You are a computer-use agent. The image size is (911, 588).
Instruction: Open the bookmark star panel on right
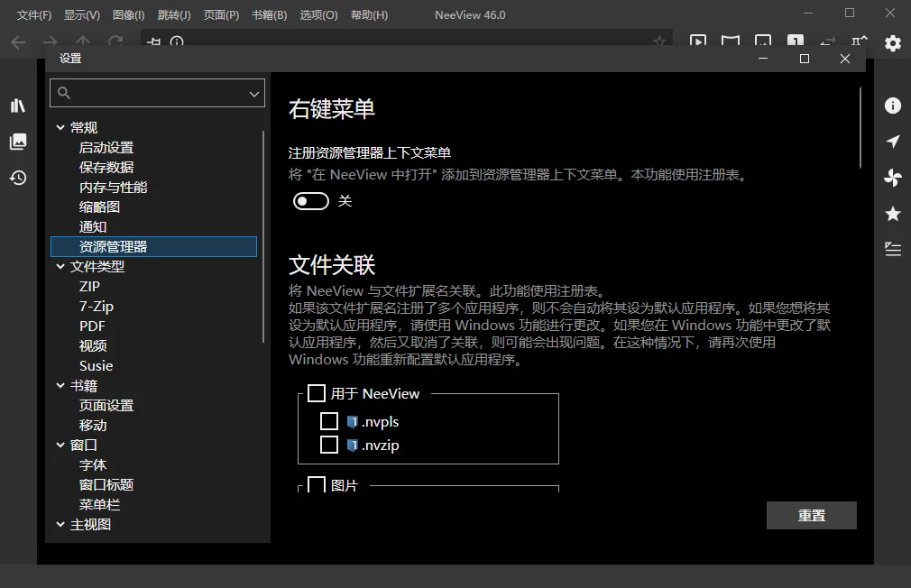pos(892,213)
